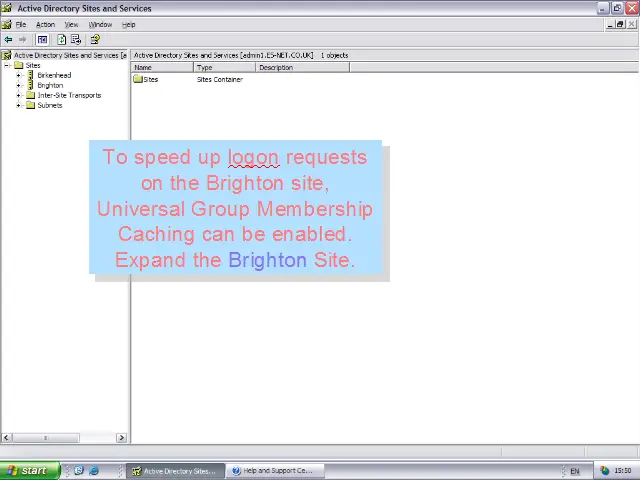Screen dimensions: 640x480
Task: Click the MMC system menu icon beside File
Action: 7,24
